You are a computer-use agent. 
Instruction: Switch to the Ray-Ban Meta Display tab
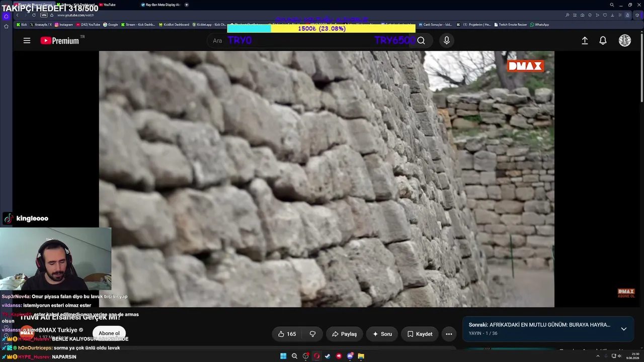tap(160, 5)
